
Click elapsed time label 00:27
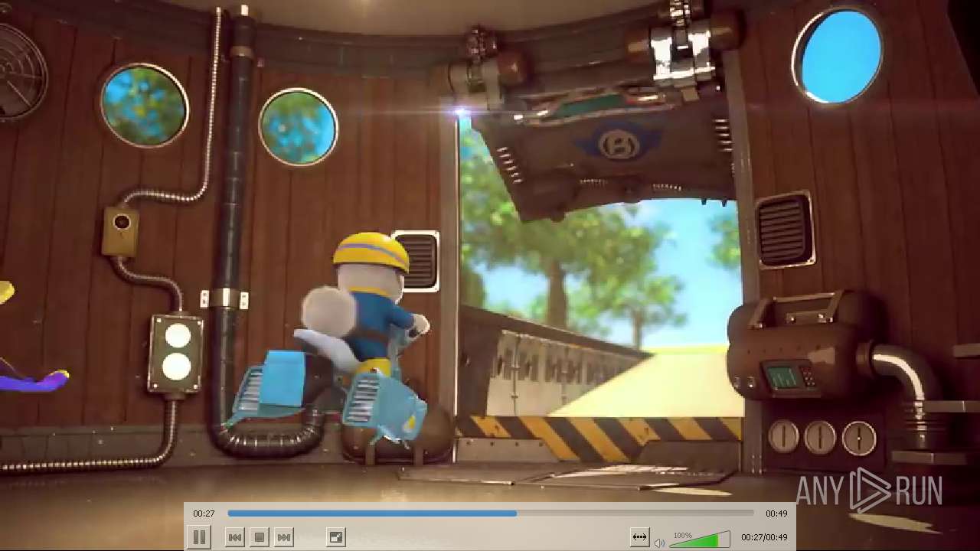coord(204,514)
